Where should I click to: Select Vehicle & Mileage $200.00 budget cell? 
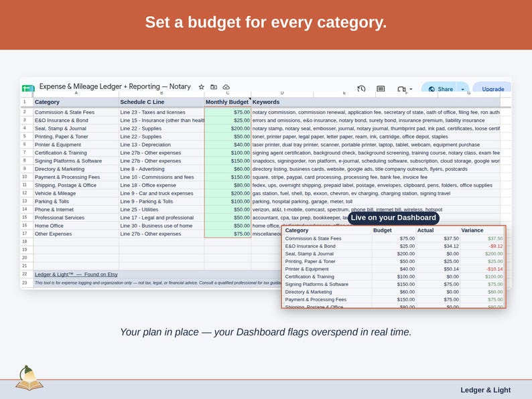click(228, 193)
